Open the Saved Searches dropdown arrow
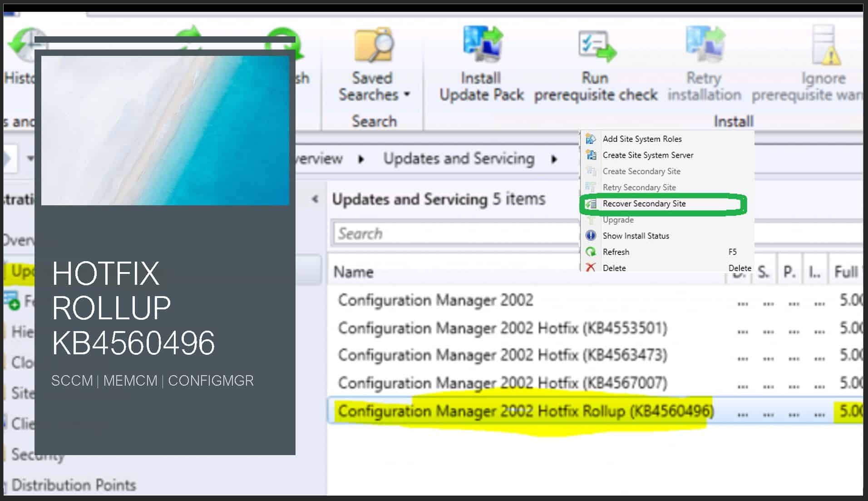The height and width of the screenshot is (501, 868). [407, 94]
